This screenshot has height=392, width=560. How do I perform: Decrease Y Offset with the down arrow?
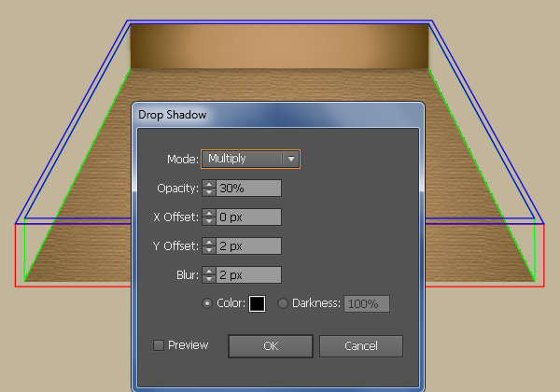click(x=209, y=250)
